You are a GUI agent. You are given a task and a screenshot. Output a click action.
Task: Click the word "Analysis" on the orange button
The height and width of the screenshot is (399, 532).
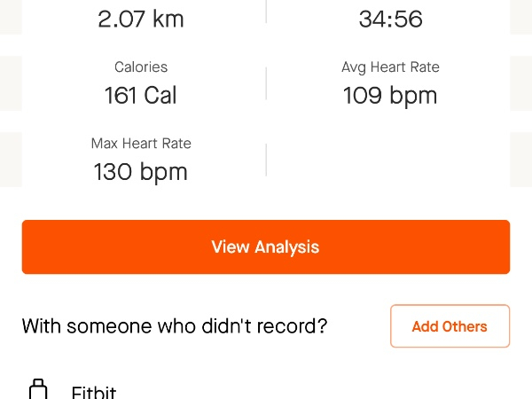[x=286, y=247]
